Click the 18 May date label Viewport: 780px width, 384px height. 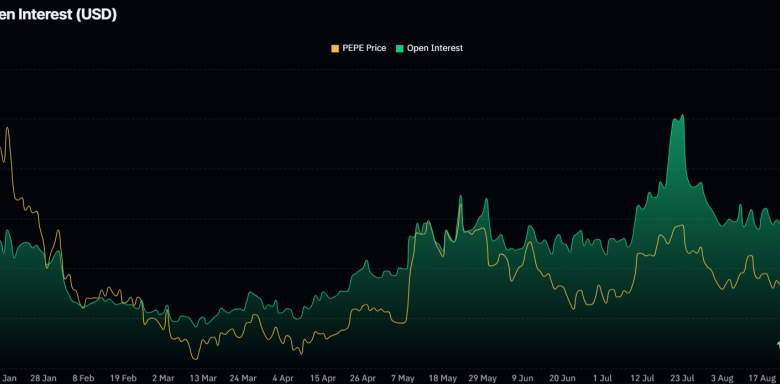click(443, 379)
